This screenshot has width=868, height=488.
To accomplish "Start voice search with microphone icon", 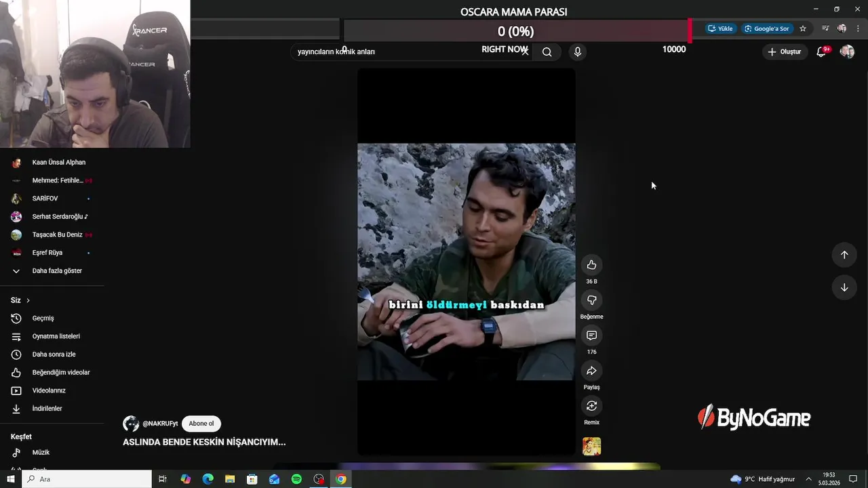I will click(578, 52).
